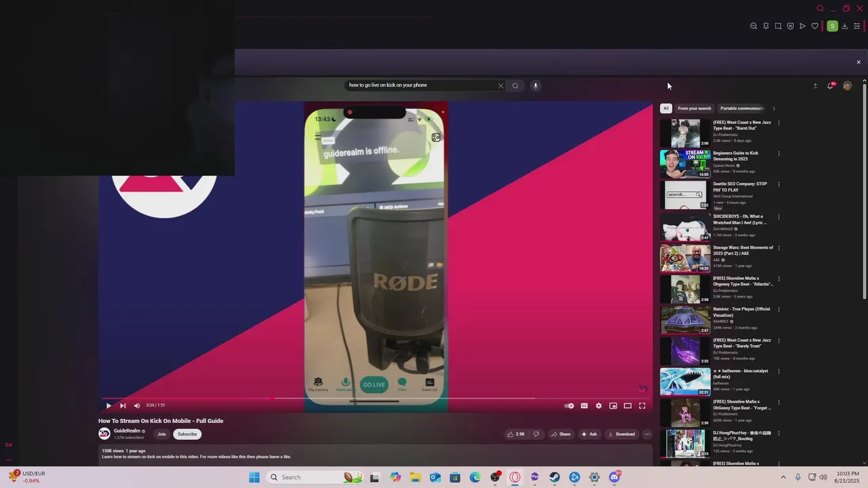Open File Explorer from taskbar
This screenshot has height=488, width=868.
tap(415, 477)
